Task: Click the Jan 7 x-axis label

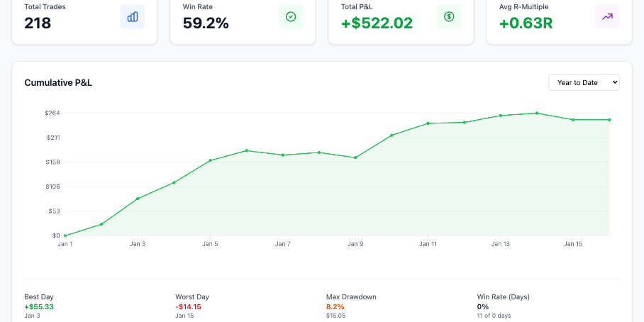Action: coord(282,244)
